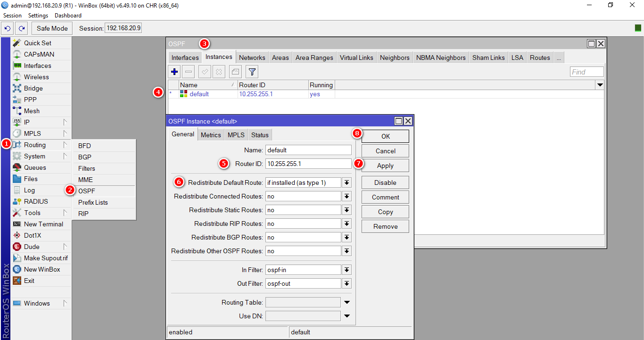Select RIP from Routing submenu
This screenshot has width=644, height=340.
click(104, 214)
